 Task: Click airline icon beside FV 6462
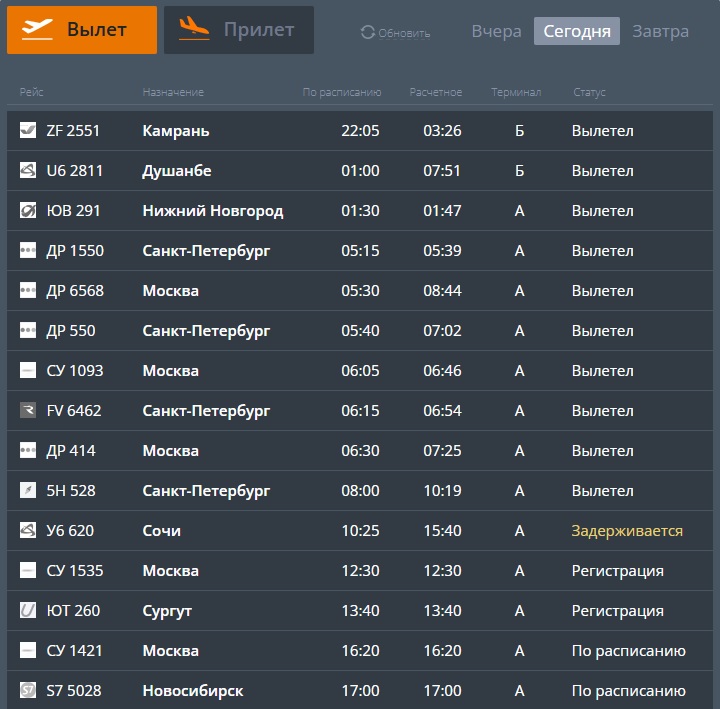[28, 411]
